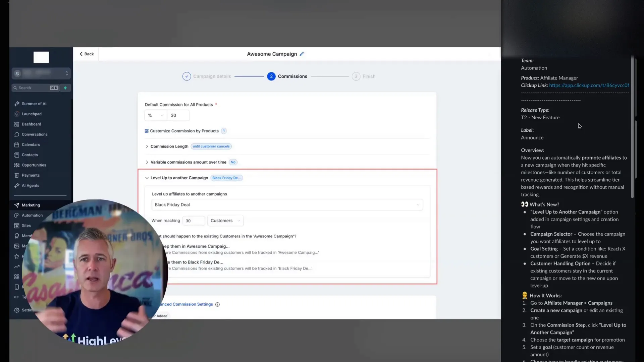Click the sidebar Search field
Screen dimensions: 644x362
[x=36, y=88]
